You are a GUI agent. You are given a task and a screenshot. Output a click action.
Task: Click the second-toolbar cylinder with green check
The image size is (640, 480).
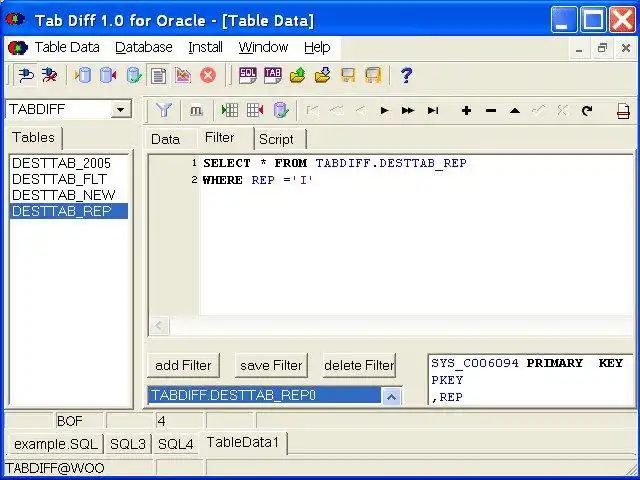(x=281, y=110)
